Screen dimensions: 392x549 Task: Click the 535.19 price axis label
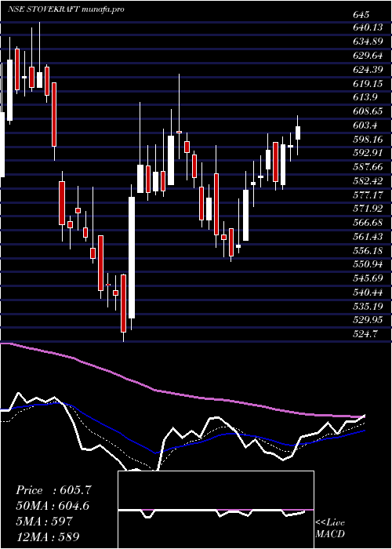point(368,306)
